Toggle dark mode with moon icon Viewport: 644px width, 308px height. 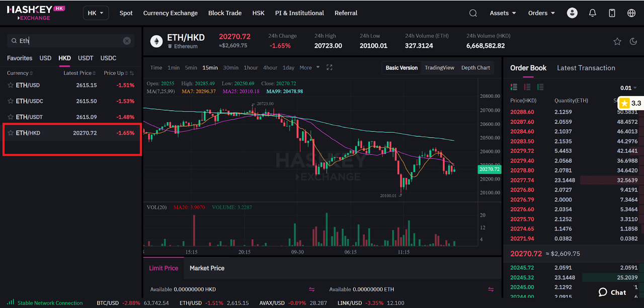633,41
